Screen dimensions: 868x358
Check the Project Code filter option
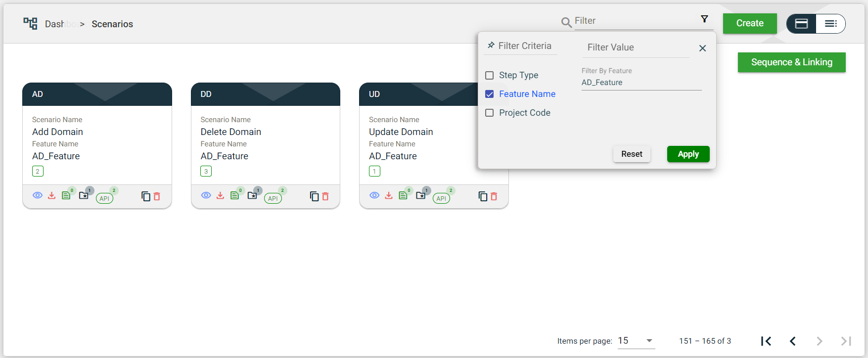[490, 113]
